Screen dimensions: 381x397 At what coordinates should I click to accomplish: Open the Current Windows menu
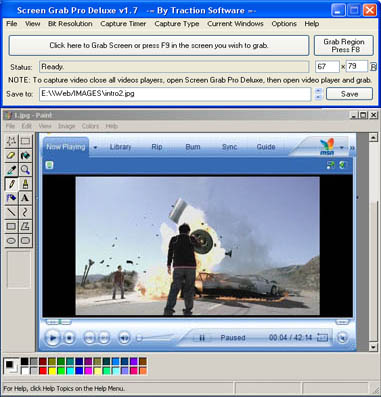(235, 24)
